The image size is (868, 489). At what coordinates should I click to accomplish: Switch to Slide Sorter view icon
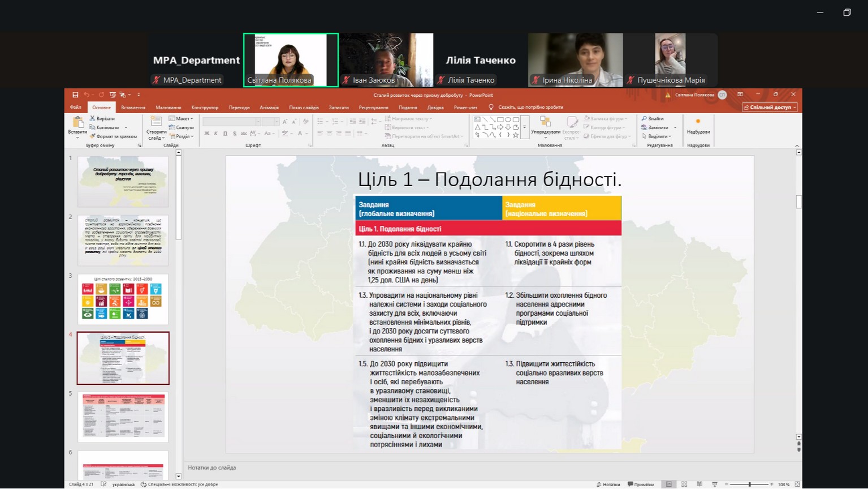coord(684,484)
